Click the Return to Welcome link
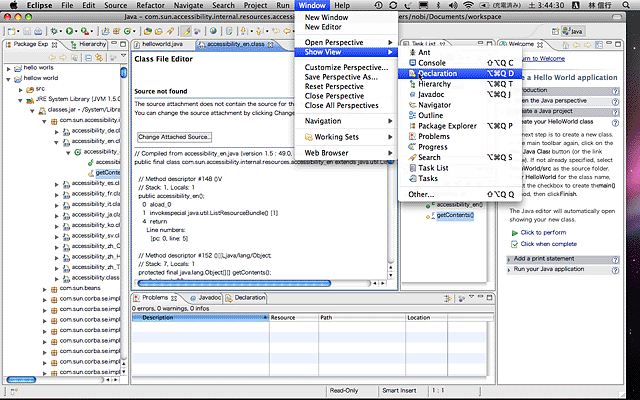Screen dimensions: 640x400 [543, 58]
